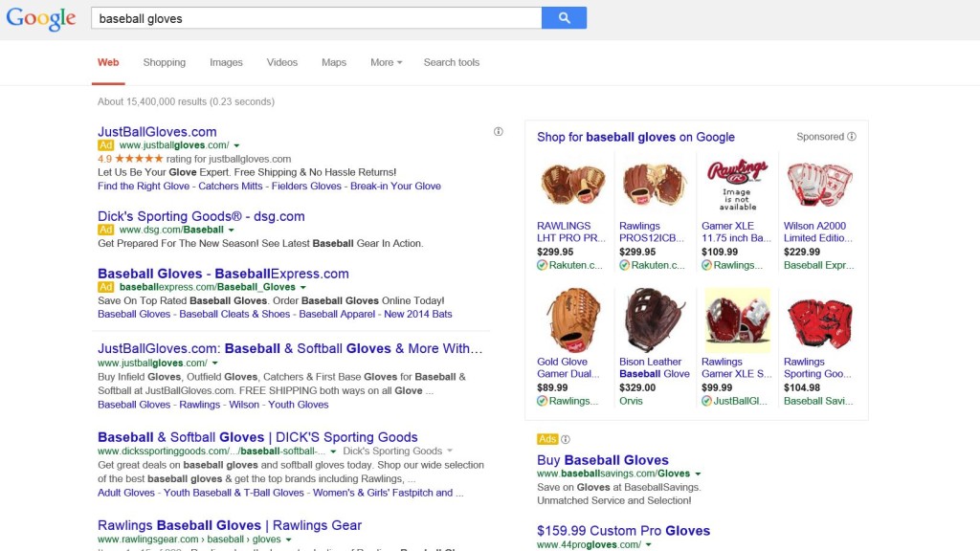The height and width of the screenshot is (551, 980).
Task: Open the More search menu
Action: pos(386,62)
